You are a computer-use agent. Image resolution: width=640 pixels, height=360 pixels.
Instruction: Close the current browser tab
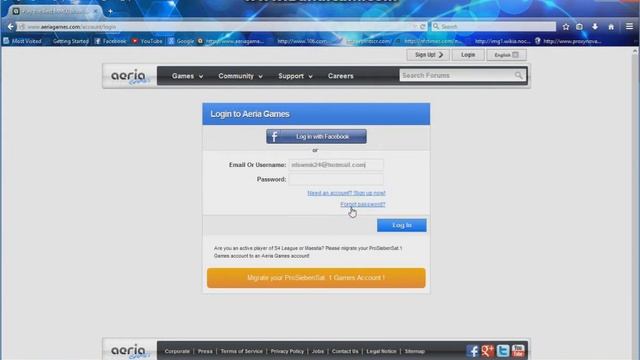tap(95, 11)
